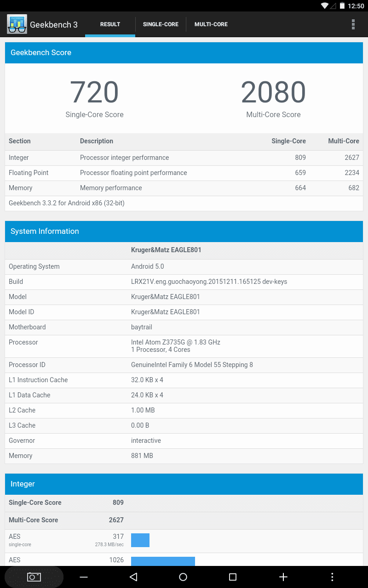
Task: Tap the Memory 881 MB value
Action: point(142,456)
